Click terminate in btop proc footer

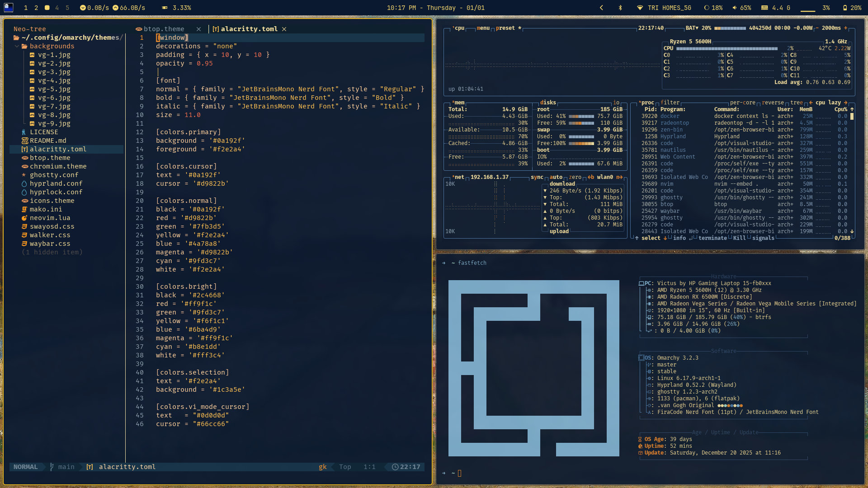click(712, 238)
